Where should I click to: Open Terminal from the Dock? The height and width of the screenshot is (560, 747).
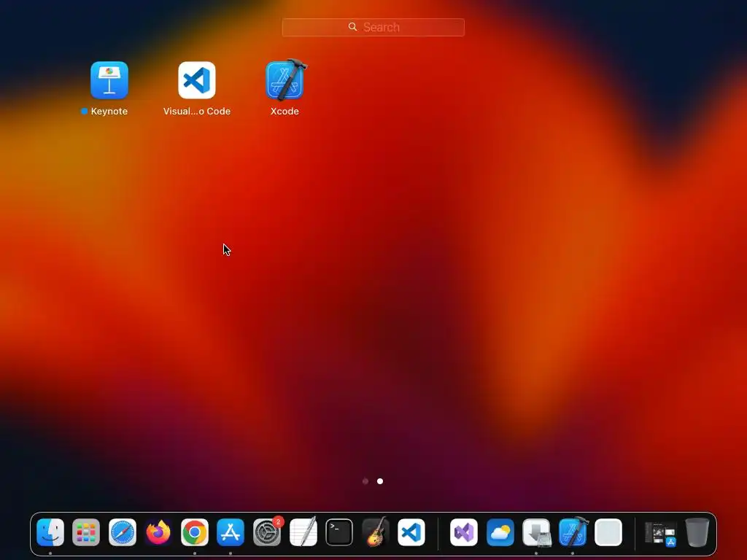click(x=339, y=532)
